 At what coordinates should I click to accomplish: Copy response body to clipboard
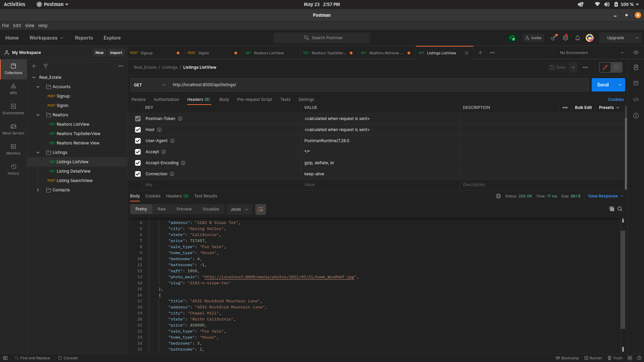(611, 209)
